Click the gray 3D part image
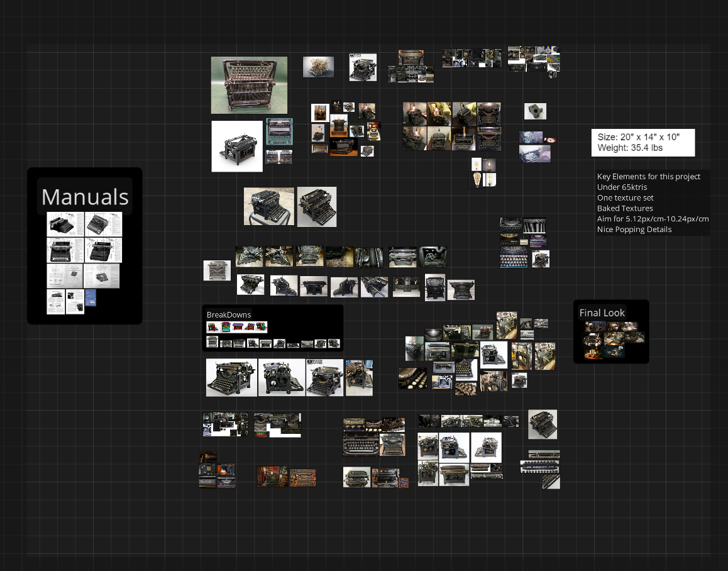The width and height of the screenshot is (728, 571). (535, 111)
